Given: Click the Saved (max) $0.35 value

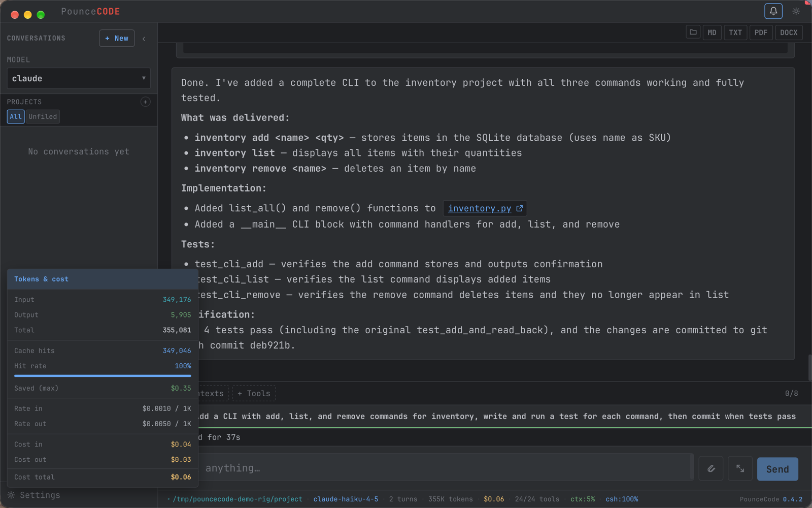Looking at the screenshot, I should pos(181,388).
